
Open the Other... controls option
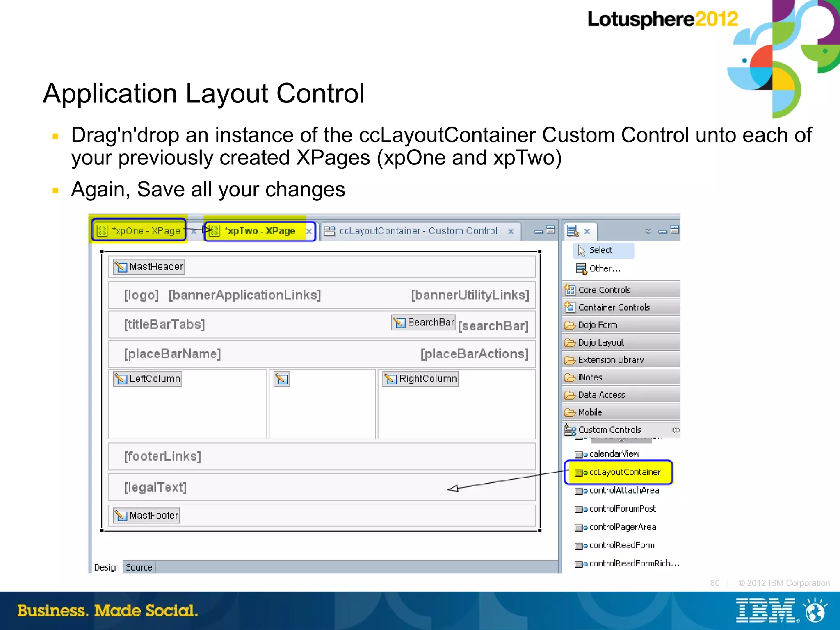599,268
